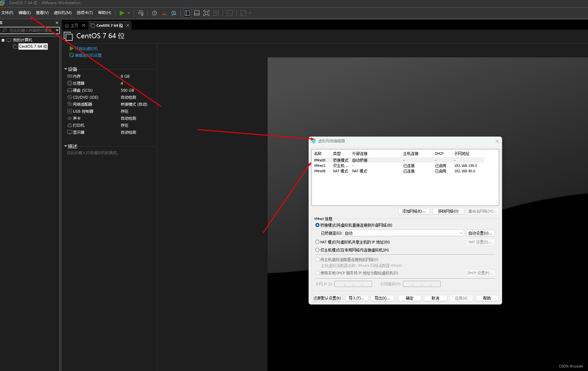Screen dimensions: 588x371
Task: Select 仅主机模式 radio button
Action: pyautogui.click(x=317, y=250)
